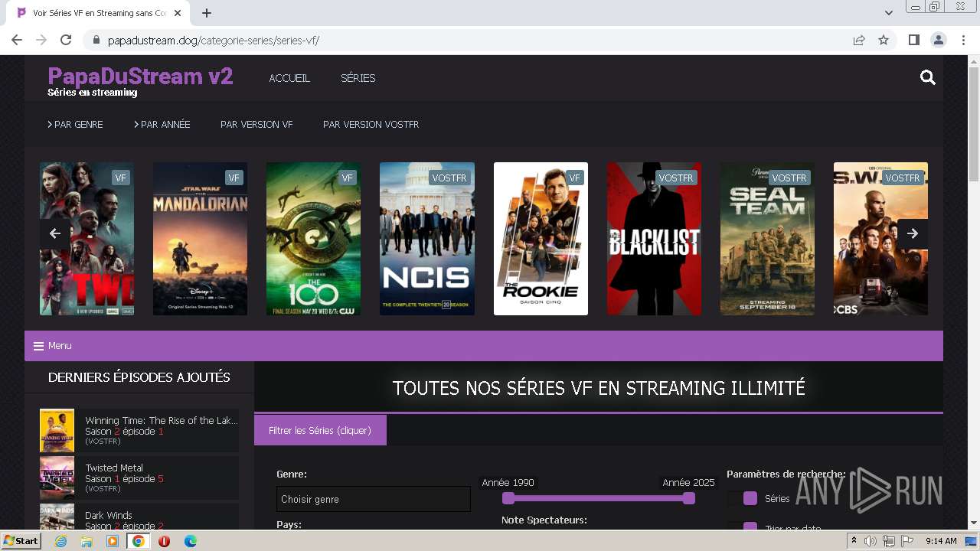This screenshot has width=980, height=551.
Task: Switch to Chrome taskbar icon
Action: 139,541
